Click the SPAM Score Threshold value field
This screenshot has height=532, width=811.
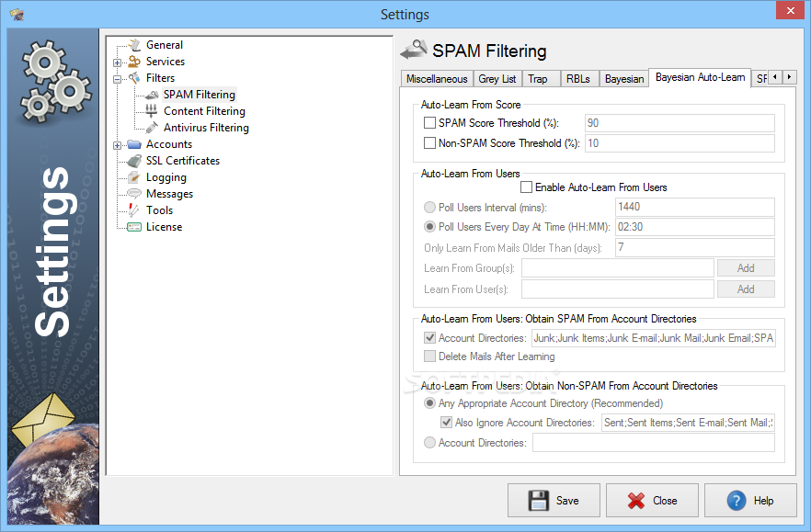tap(680, 123)
